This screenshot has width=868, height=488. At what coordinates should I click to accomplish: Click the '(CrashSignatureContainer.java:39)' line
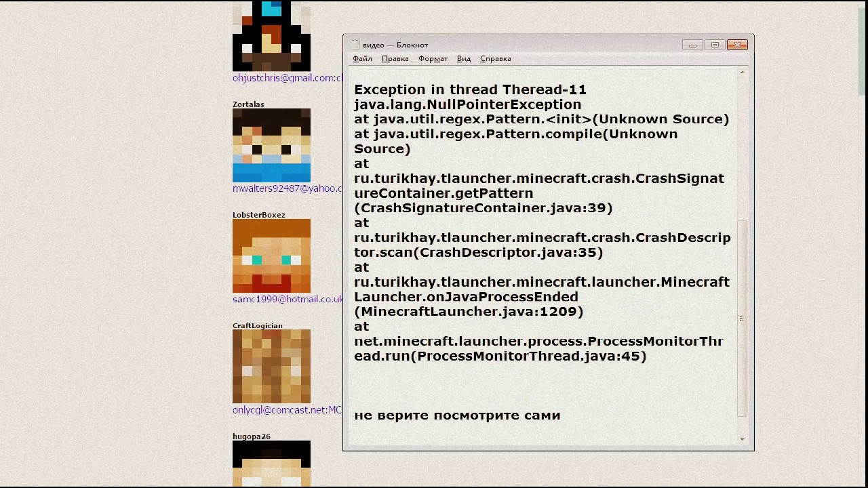484,208
